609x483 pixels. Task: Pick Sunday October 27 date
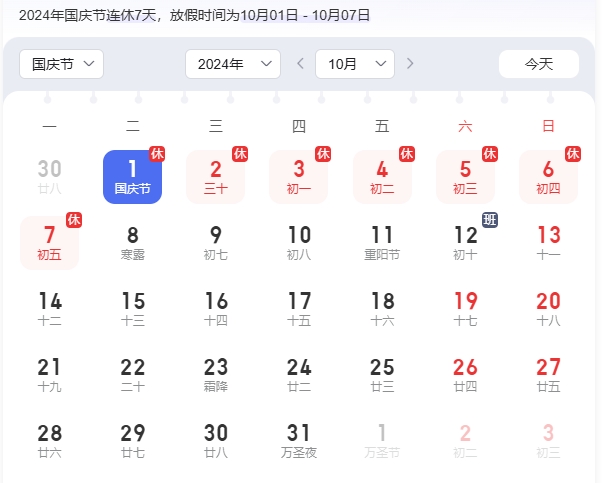[x=548, y=375]
